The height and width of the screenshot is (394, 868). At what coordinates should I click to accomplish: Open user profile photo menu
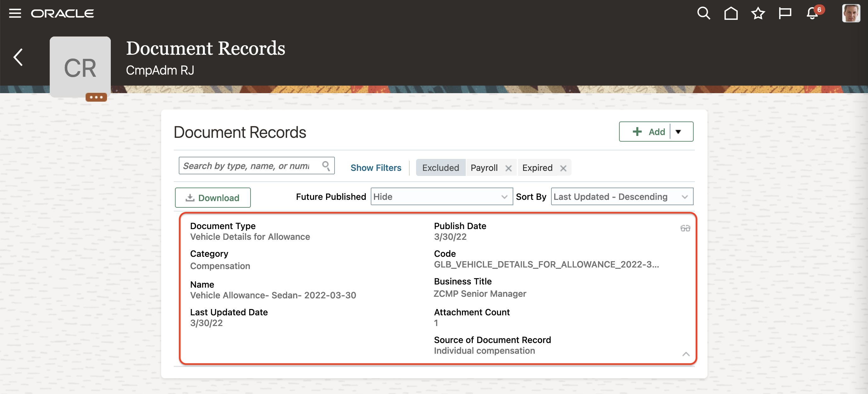point(850,14)
